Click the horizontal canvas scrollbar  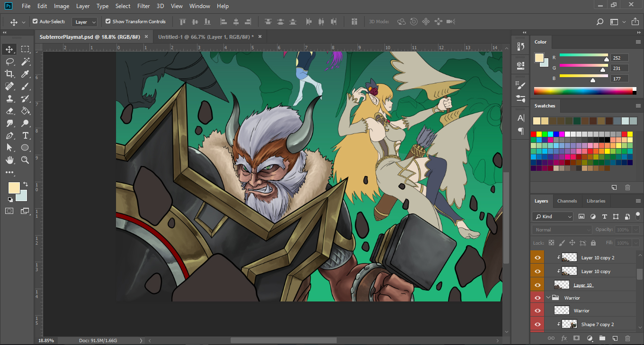(283, 340)
